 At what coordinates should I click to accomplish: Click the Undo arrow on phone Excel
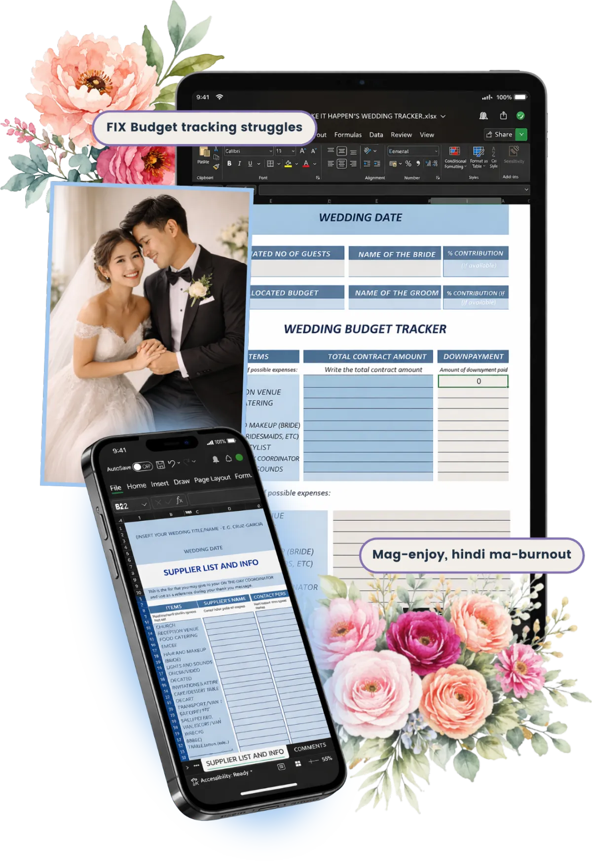171,464
